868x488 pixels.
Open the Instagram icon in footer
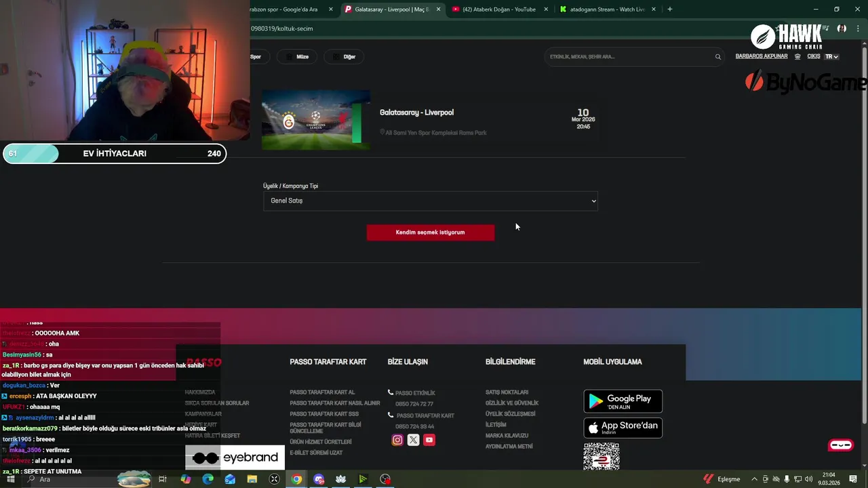[x=397, y=440]
